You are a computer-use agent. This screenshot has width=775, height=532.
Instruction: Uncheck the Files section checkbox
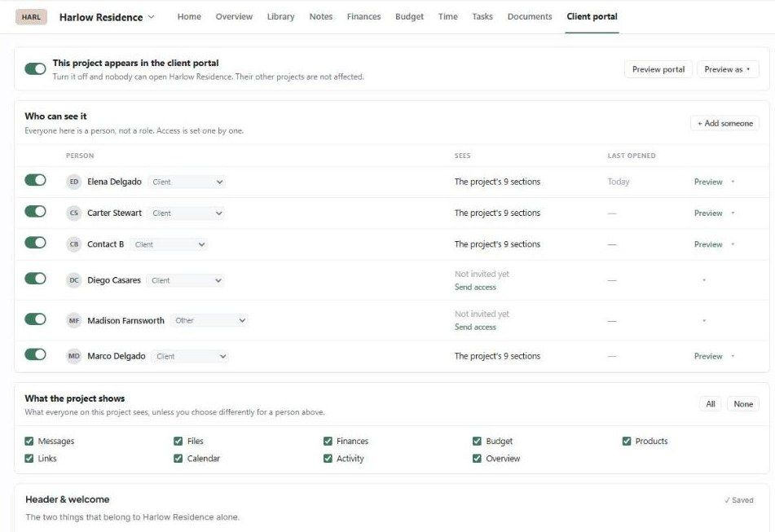[178, 441]
